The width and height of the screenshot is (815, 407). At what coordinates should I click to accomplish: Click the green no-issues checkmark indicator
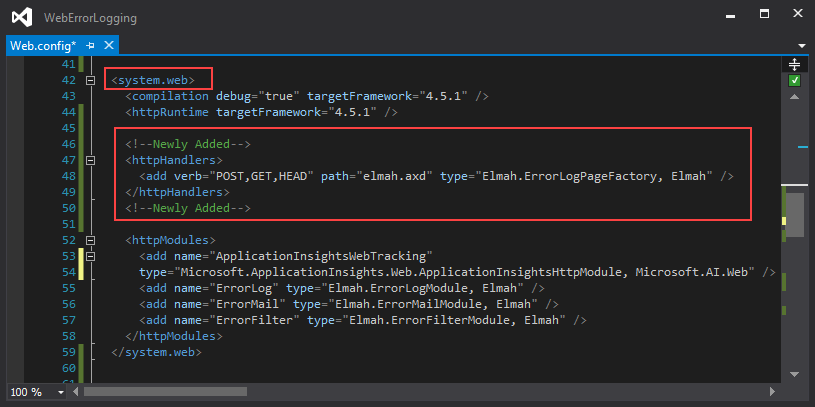tap(794, 81)
